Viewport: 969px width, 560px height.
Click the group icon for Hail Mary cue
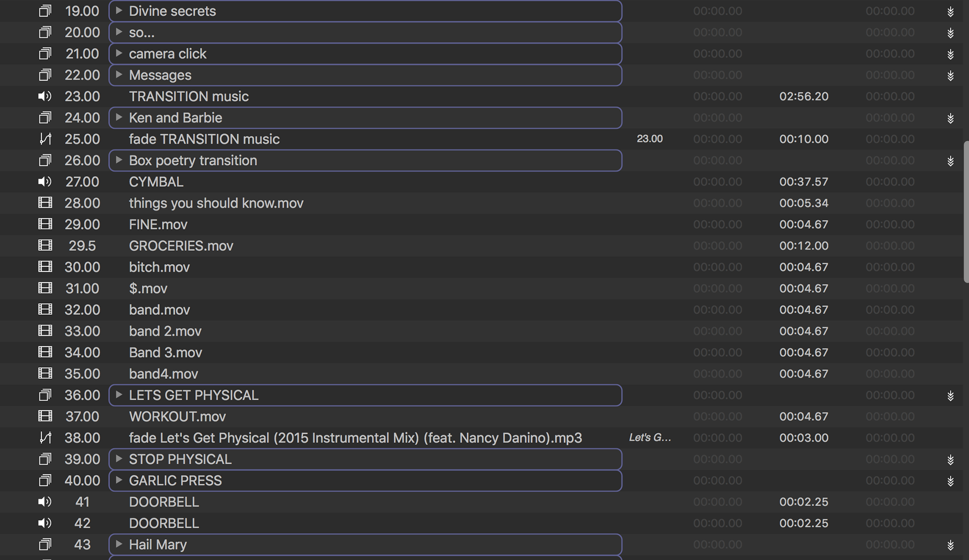tap(45, 544)
